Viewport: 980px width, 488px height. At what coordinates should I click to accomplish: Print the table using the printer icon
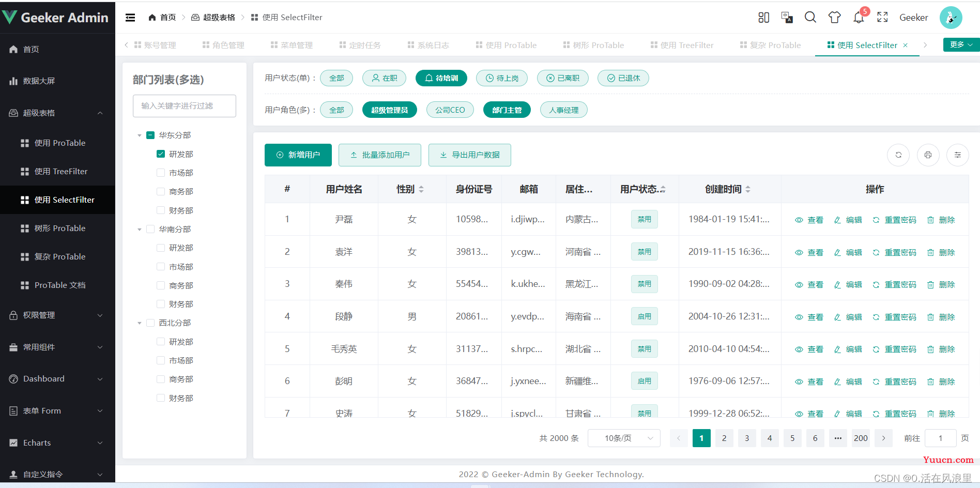pyautogui.click(x=928, y=155)
